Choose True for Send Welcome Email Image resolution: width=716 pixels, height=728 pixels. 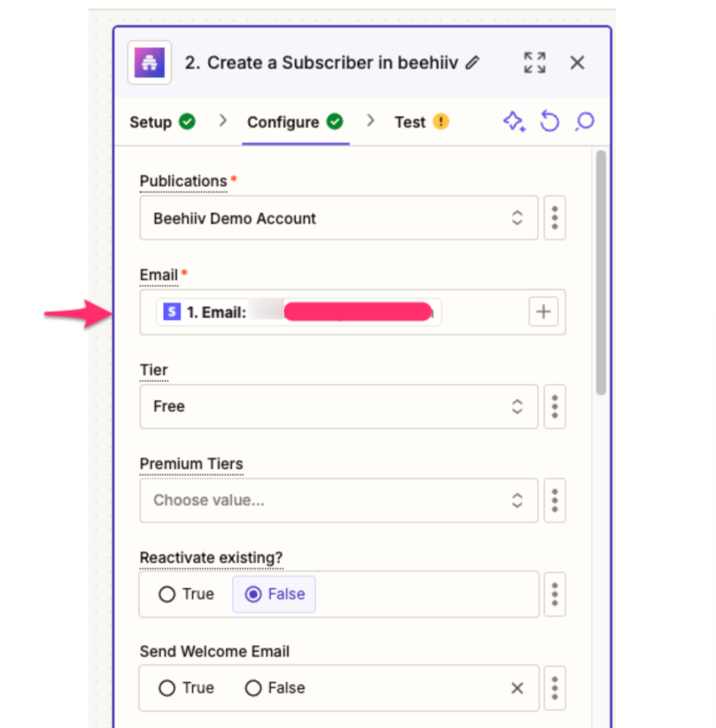click(167, 689)
